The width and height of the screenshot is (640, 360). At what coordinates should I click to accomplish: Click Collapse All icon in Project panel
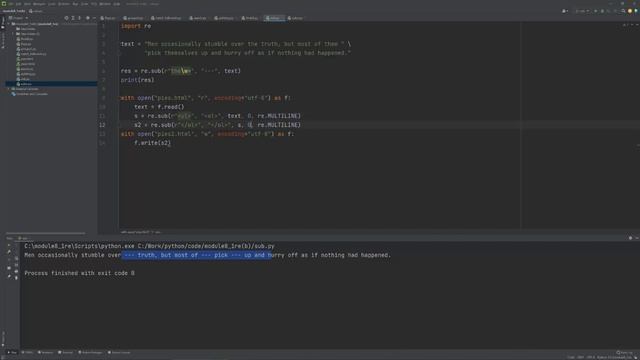click(79, 18)
